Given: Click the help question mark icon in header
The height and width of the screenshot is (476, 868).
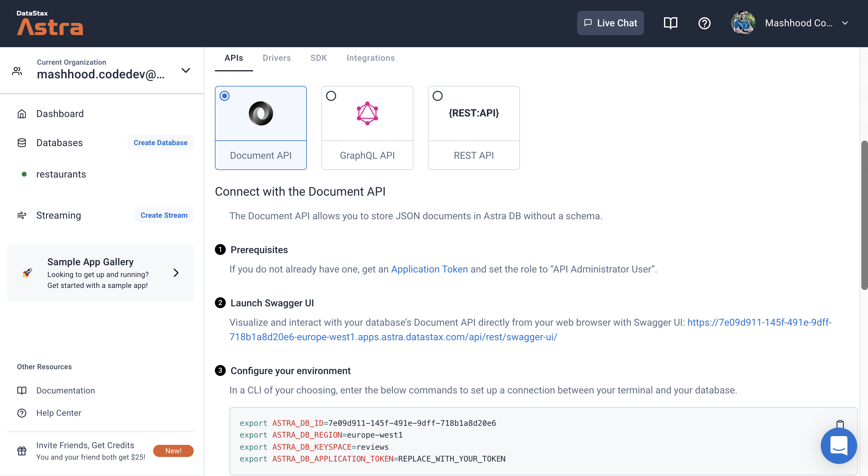Looking at the screenshot, I should click(x=704, y=23).
